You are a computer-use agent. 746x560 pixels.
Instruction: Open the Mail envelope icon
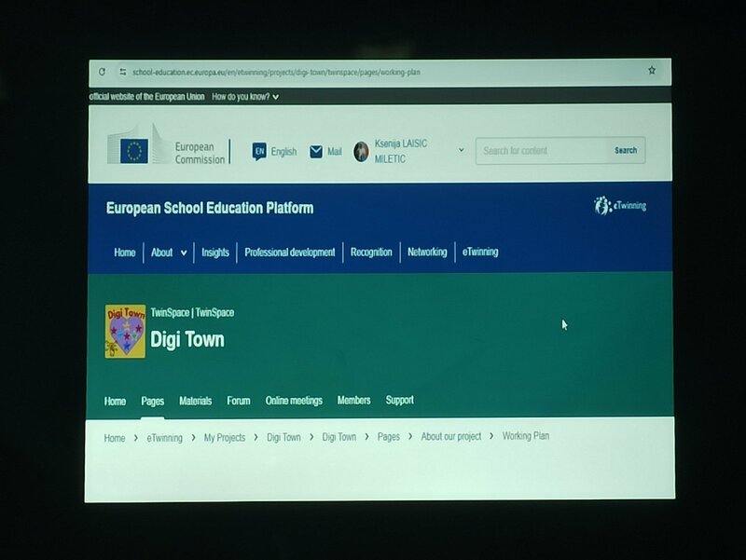point(316,152)
